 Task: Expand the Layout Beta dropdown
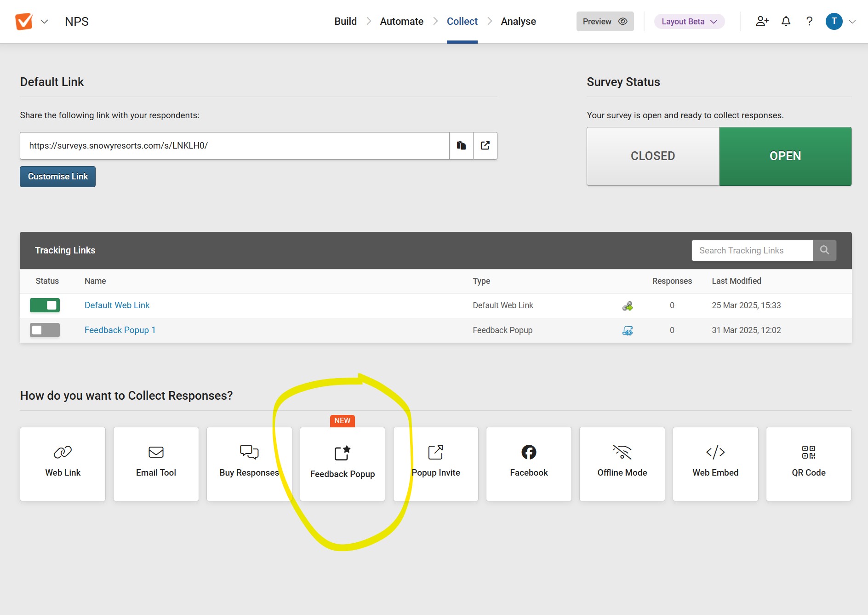pyautogui.click(x=688, y=21)
